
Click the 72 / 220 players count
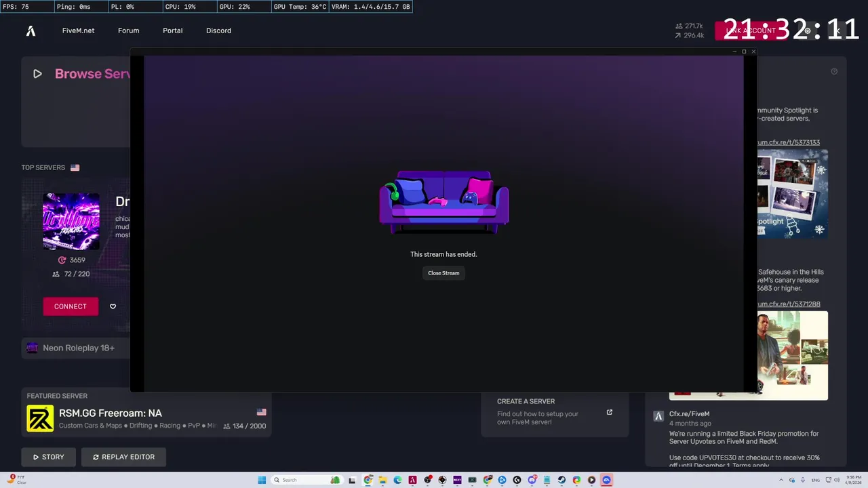point(71,274)
